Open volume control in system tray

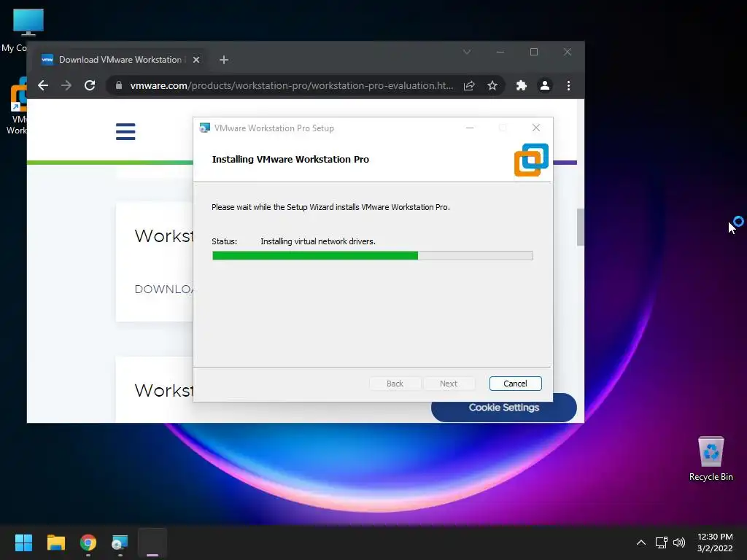679,542
